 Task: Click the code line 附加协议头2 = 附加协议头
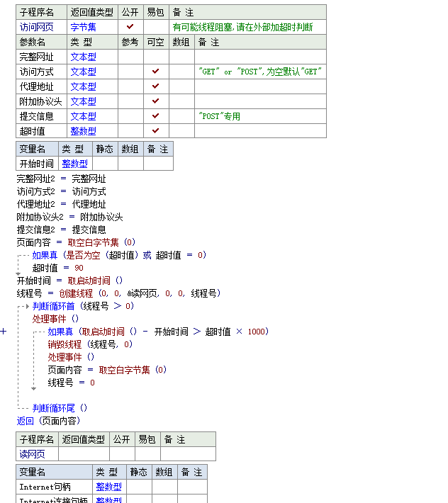[69, 217]
